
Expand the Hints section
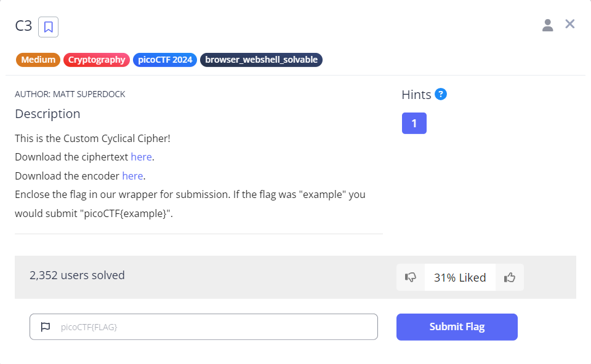(x=418, y=94)
